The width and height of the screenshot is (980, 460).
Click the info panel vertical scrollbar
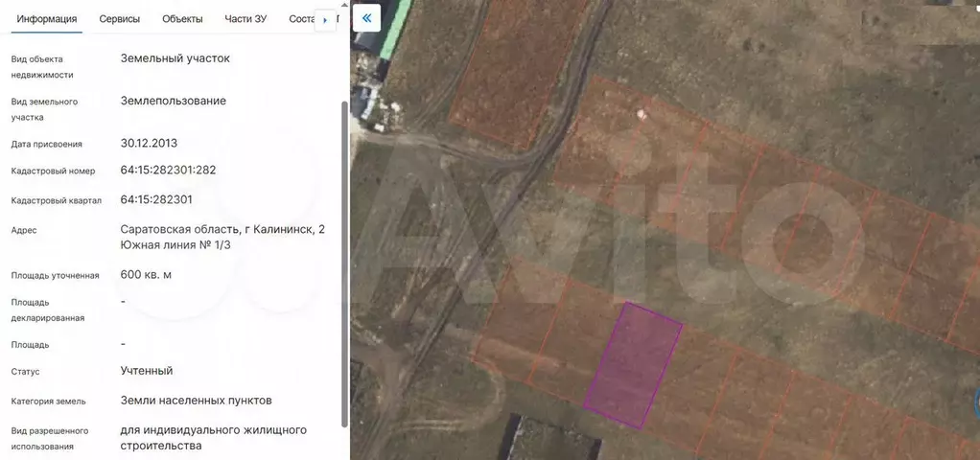(344, 259)
